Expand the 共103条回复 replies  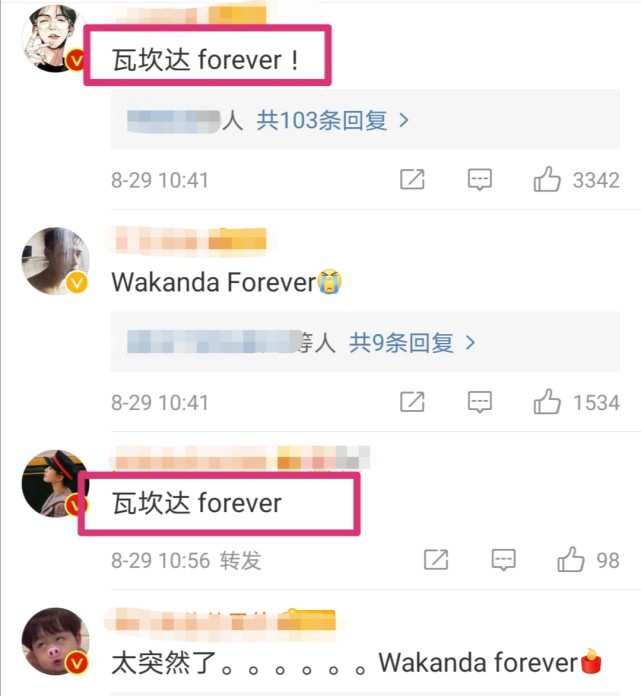[322, 120]
